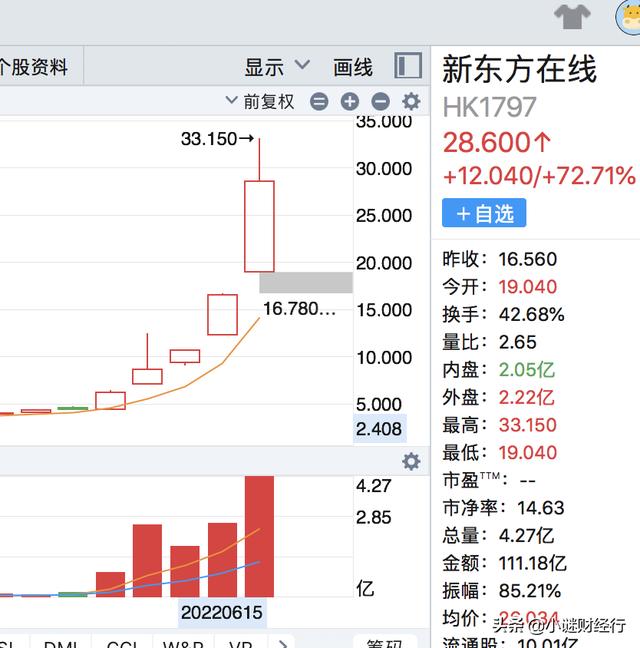Click the first minus zoom icon
Viewport: 640px width, 648px height.
(x=319, y=102)
